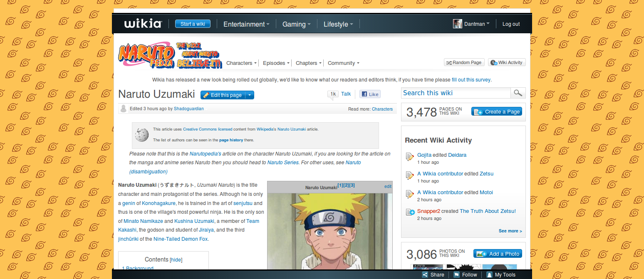Click the My Tools icon in the bottom toolbar

[x=490, y=275]
